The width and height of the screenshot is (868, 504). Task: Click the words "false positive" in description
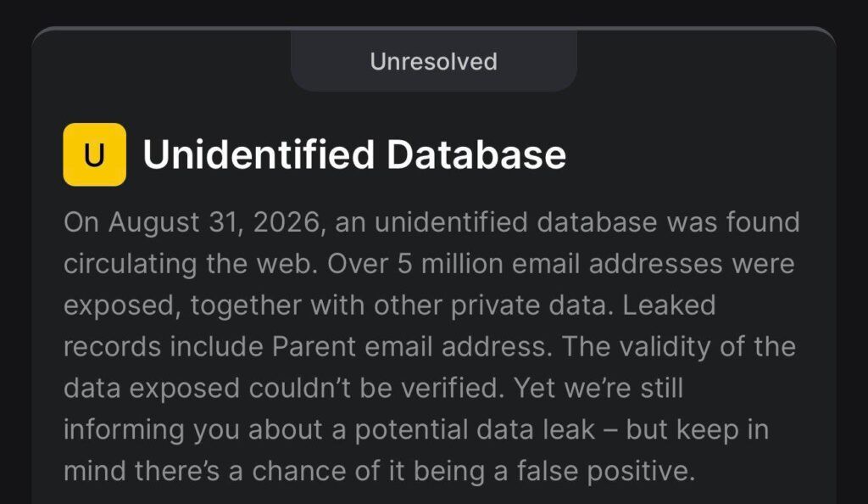(605, 471)
